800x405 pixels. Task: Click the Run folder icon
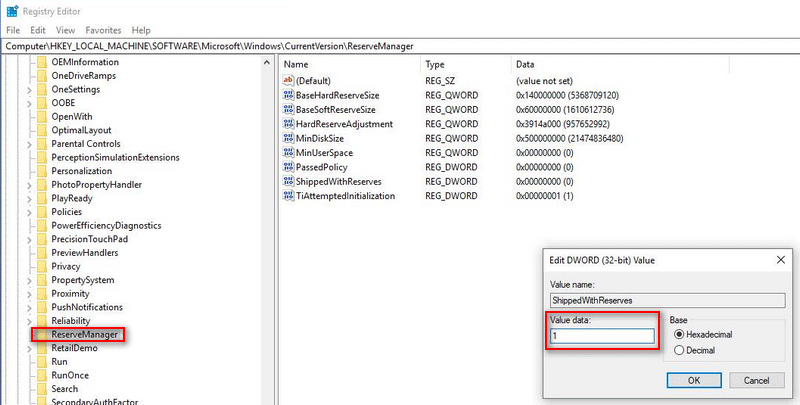(42, 362)
